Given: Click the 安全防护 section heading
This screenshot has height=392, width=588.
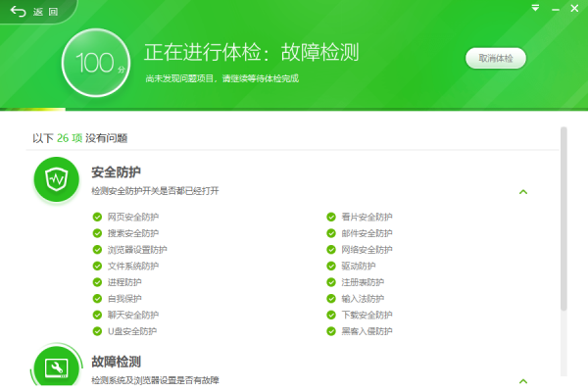Looking at the screenshot, I should point(117,172).
